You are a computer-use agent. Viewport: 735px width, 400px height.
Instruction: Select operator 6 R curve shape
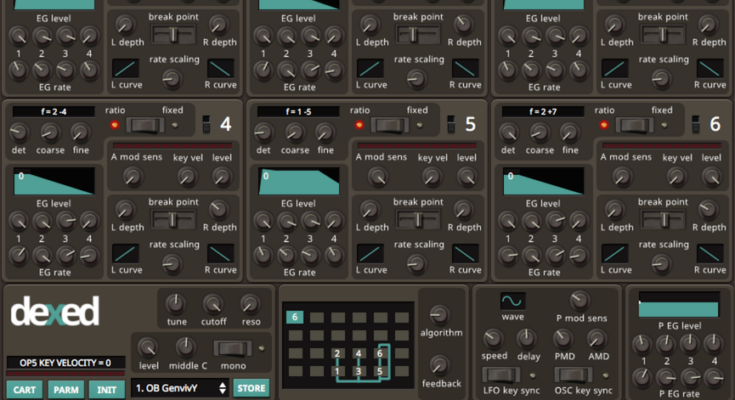pos(712,254)
